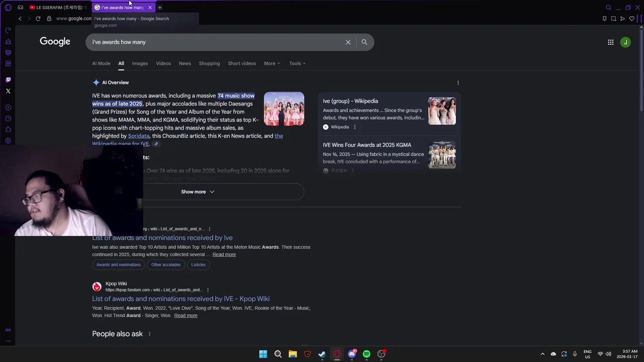
Task: Click the Pinboards pin icon
Action: 604,19
